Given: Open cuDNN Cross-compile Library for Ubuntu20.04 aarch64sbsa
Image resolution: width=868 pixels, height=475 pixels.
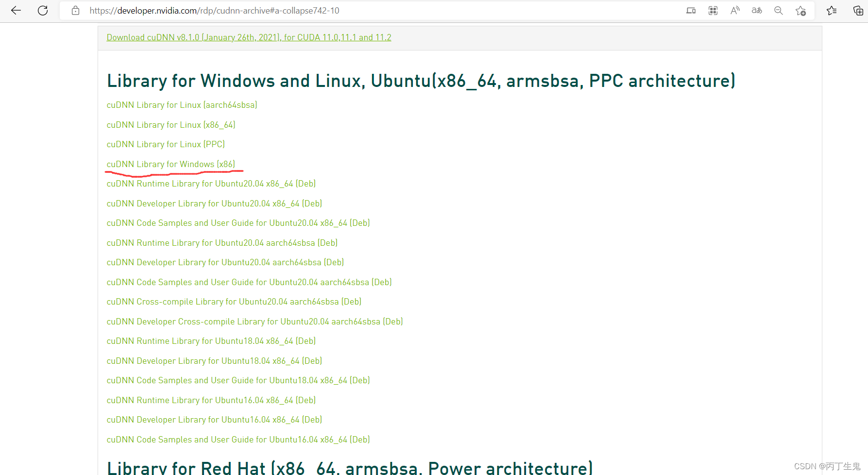Looking at the screenshot, I should pos(234,302).
